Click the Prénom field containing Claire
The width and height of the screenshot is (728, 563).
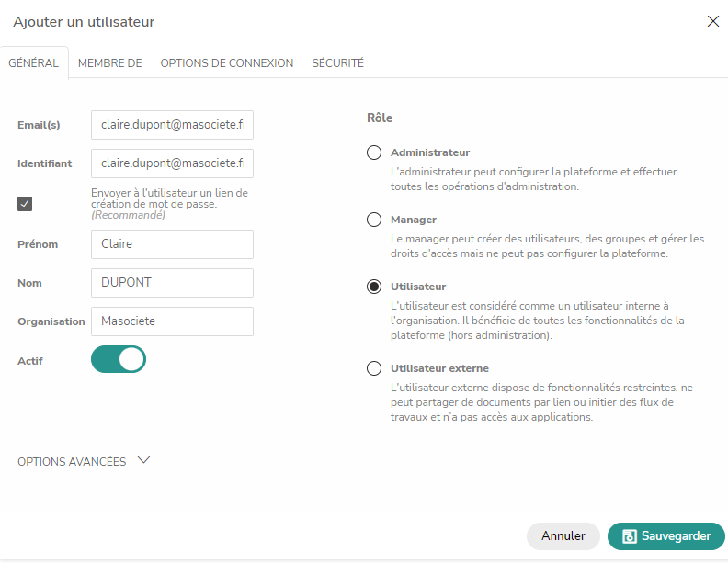tap(172, 244)
